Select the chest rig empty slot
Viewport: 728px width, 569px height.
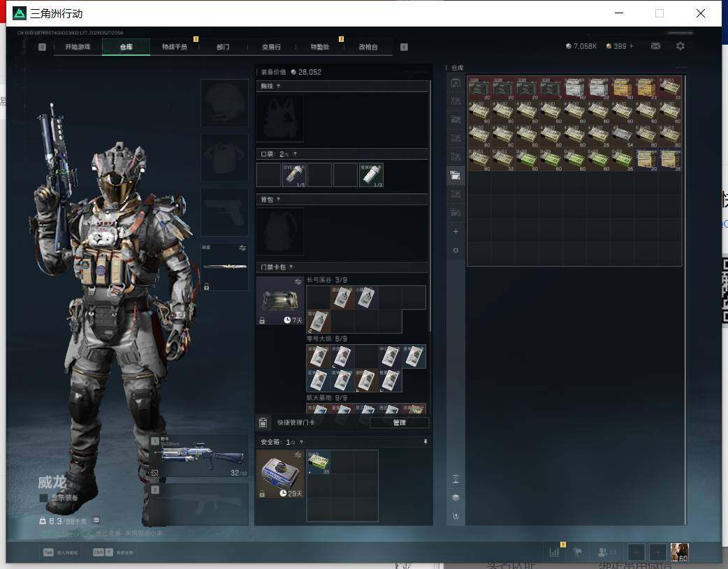[x=280, y=119]
